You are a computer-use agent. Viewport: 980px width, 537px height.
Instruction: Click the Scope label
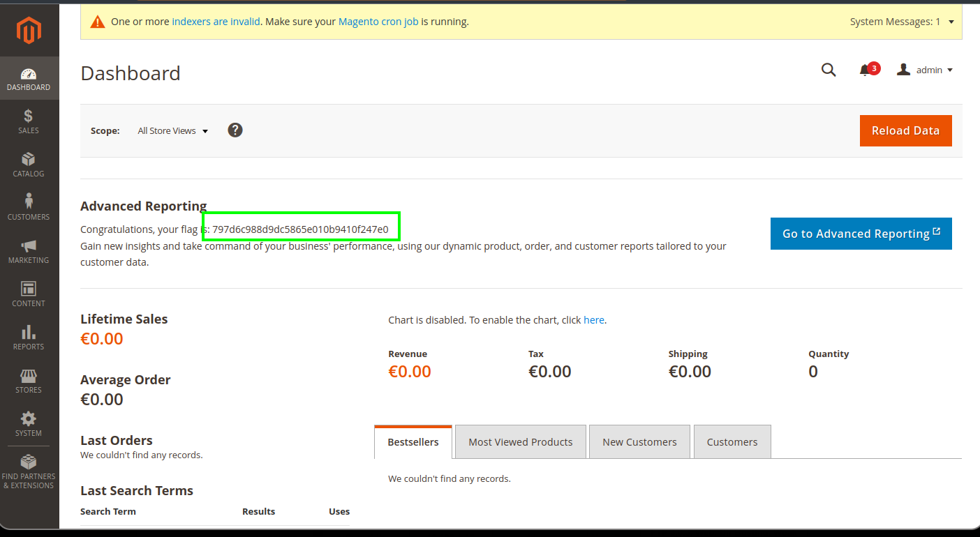point(105,130)
